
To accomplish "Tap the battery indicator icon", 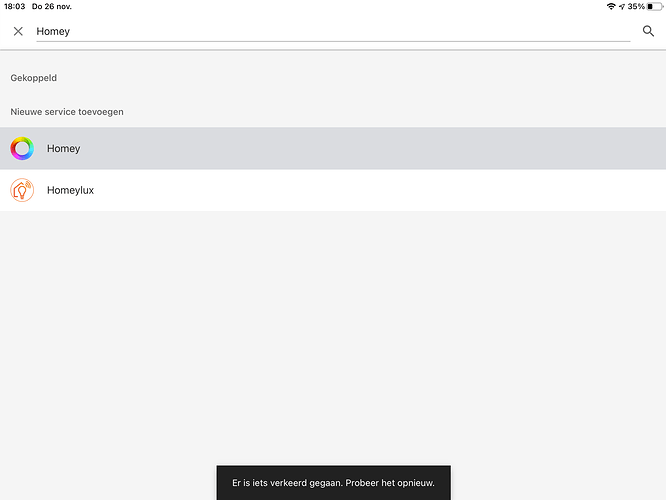I will 655,6.
